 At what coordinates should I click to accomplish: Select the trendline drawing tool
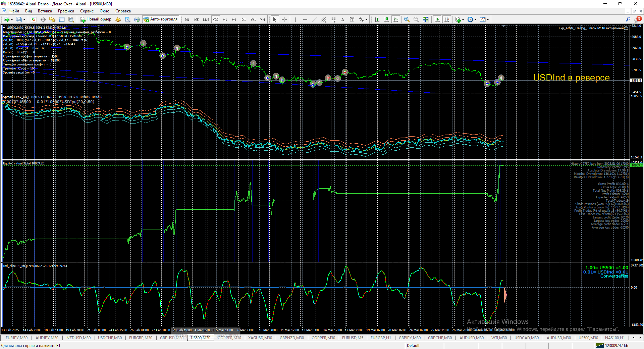point(314,19)
